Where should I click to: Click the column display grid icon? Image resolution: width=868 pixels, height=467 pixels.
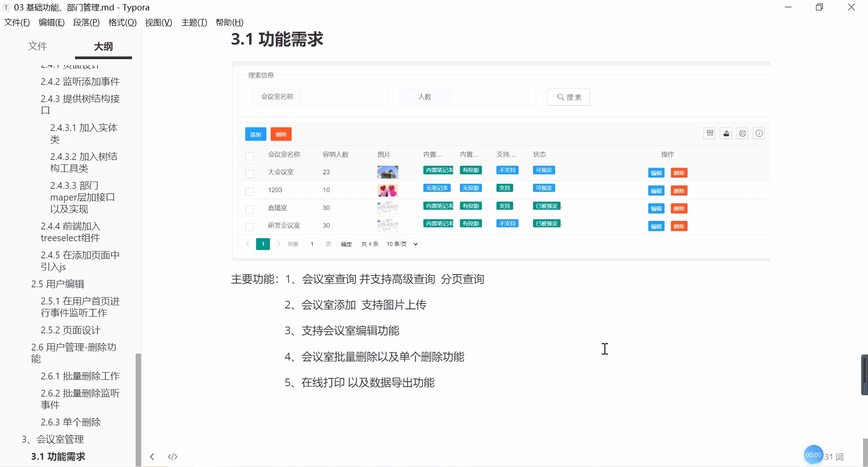click(709, 133)
